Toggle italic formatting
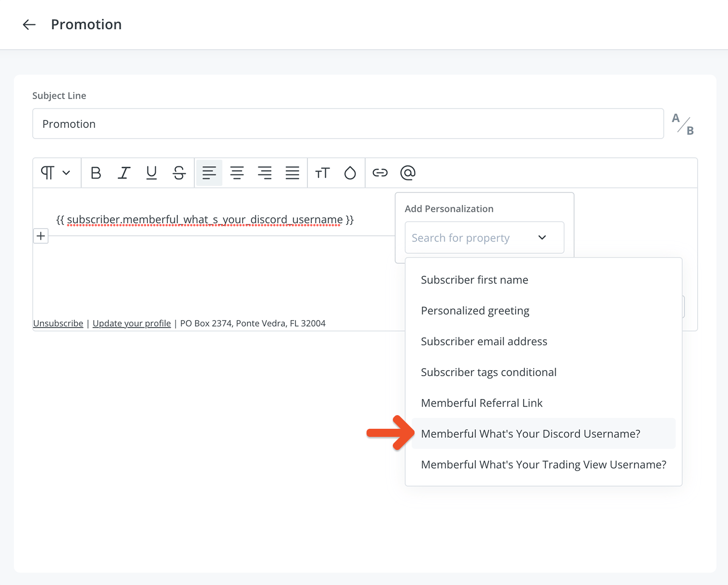 pyautogui.click(x=124, y=173)
